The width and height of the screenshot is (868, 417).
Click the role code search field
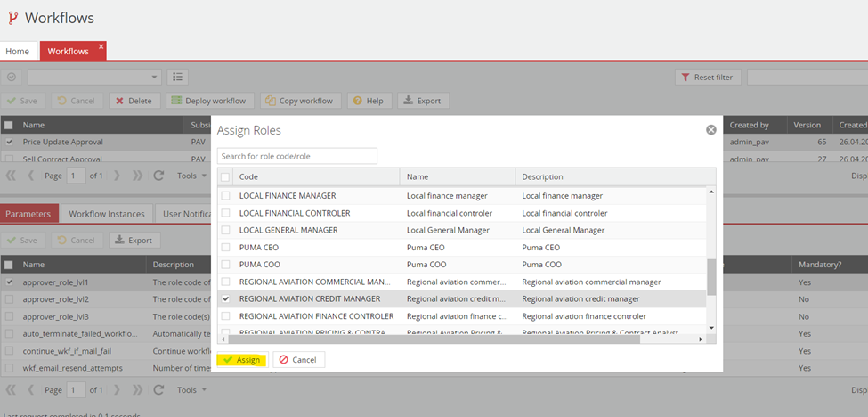[297, 156]
